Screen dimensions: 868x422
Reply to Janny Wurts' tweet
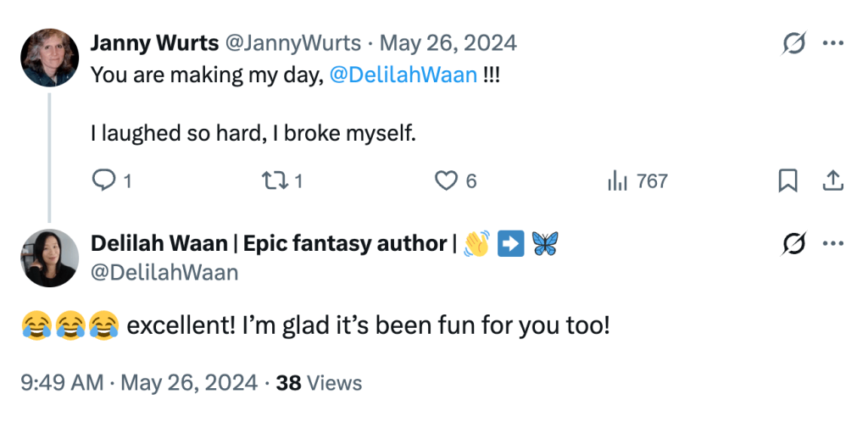click(103, 180)
